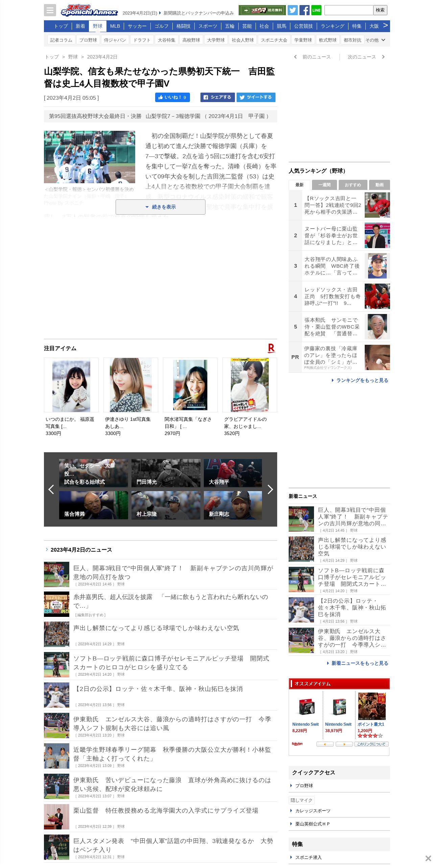Click the スポウマ初月無料 banner

262,10
